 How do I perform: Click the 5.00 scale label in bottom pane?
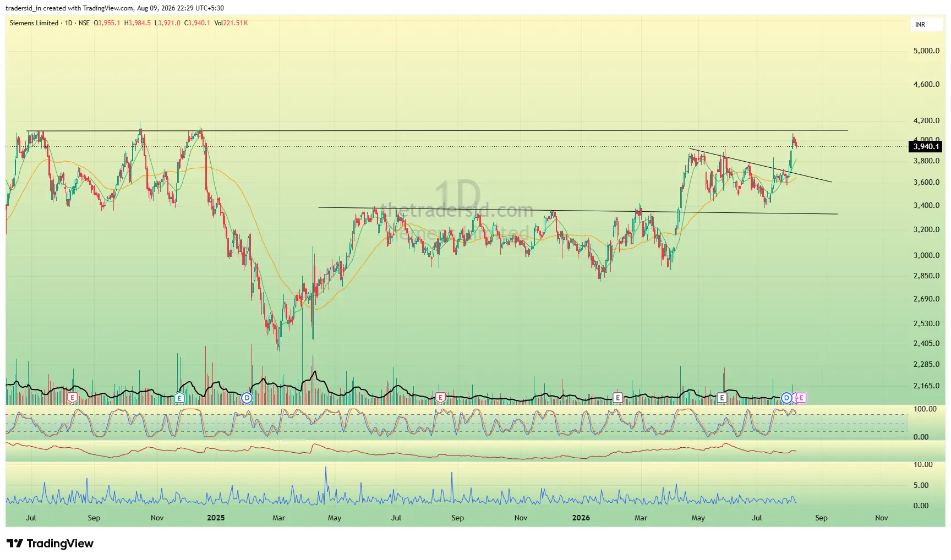coord(921,485)
